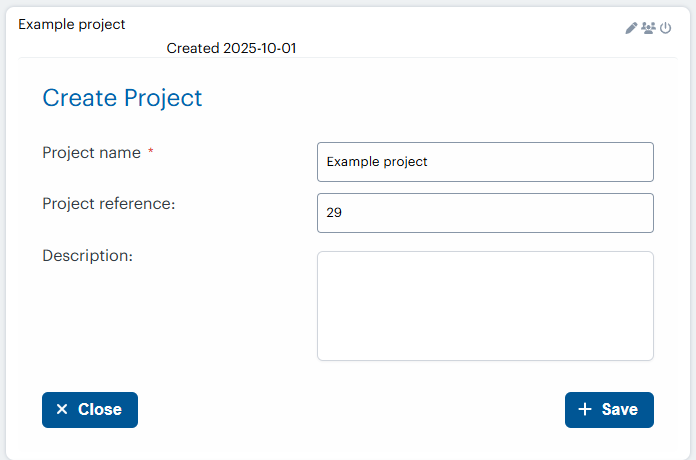
Task: Click the "Project name" label
Action: tap(91, 153)
